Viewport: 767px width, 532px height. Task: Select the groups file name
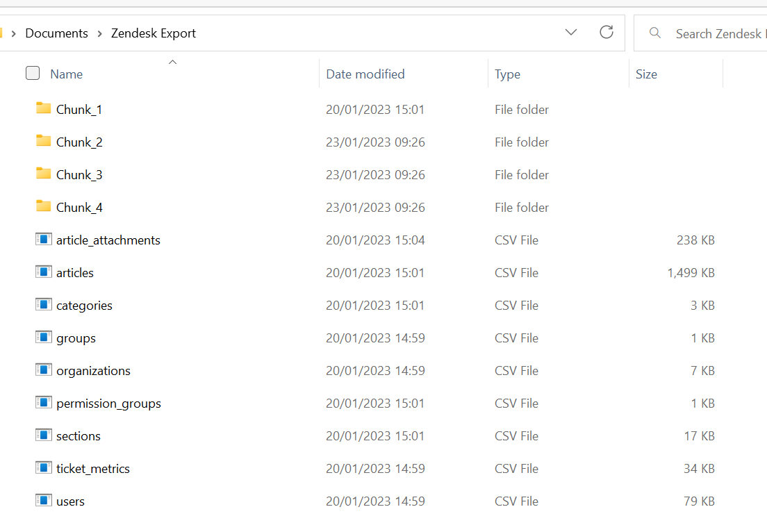[x=76, y=338]
